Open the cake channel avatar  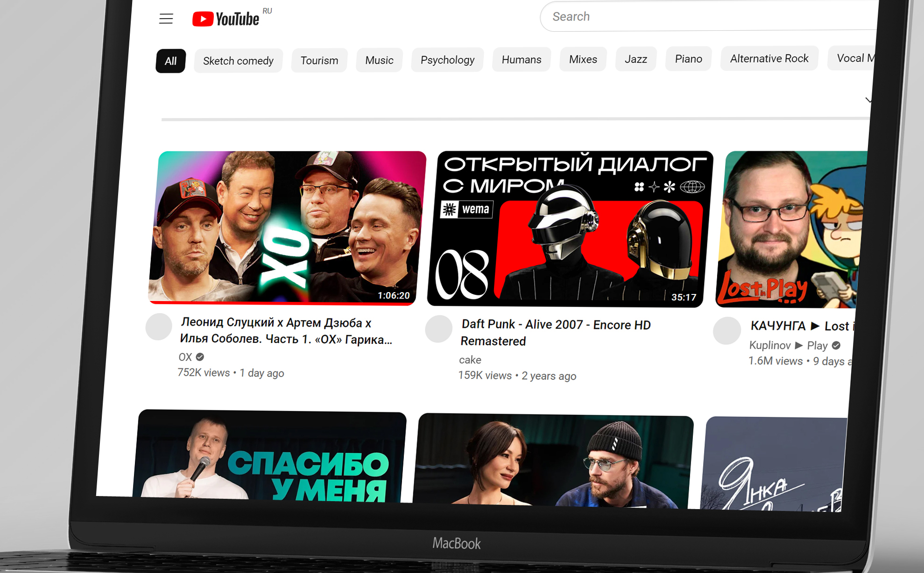[438, 329]
